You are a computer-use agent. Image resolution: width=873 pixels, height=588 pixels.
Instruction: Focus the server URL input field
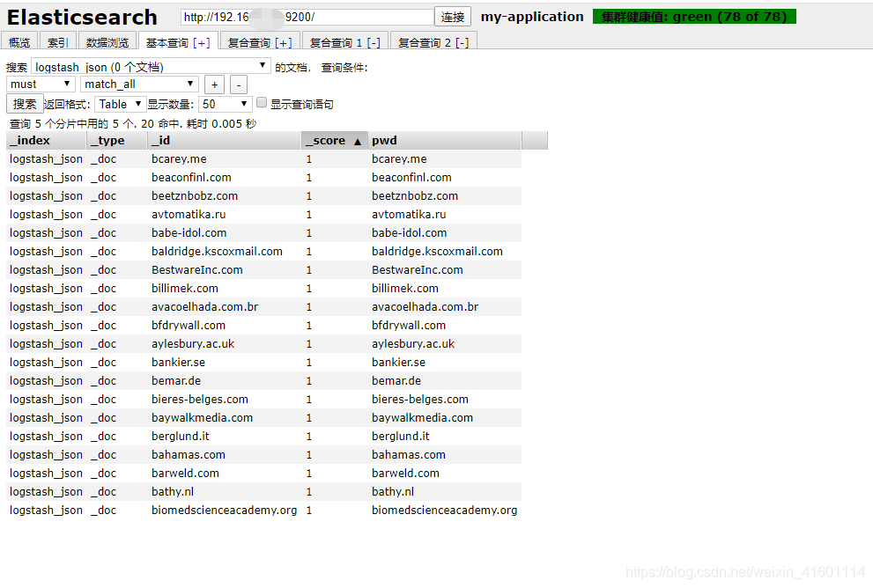point(307,17)
